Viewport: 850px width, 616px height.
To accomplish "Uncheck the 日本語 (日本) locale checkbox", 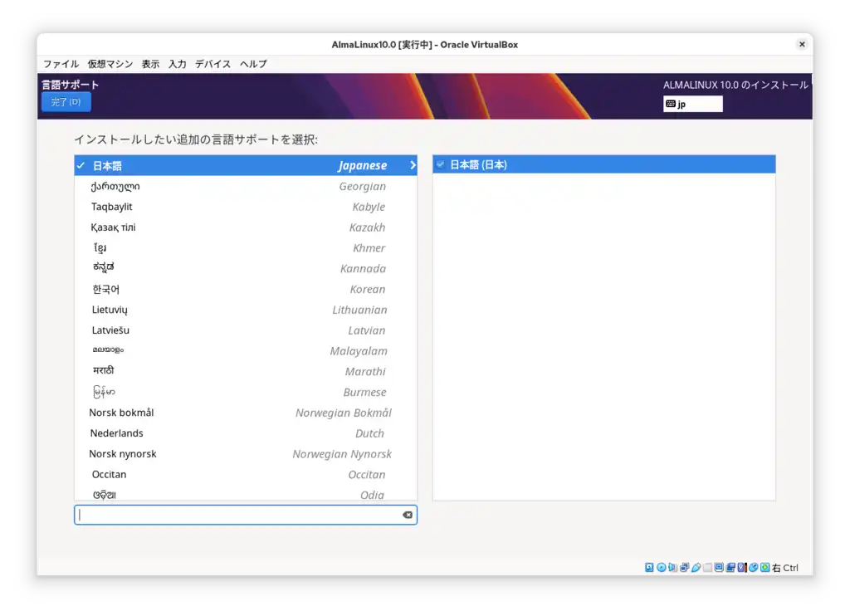I will [x=439, y=164].
